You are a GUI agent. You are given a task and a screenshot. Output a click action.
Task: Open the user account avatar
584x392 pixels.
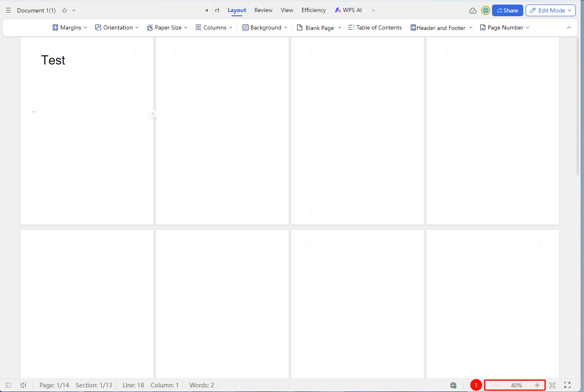pos(485,10)
